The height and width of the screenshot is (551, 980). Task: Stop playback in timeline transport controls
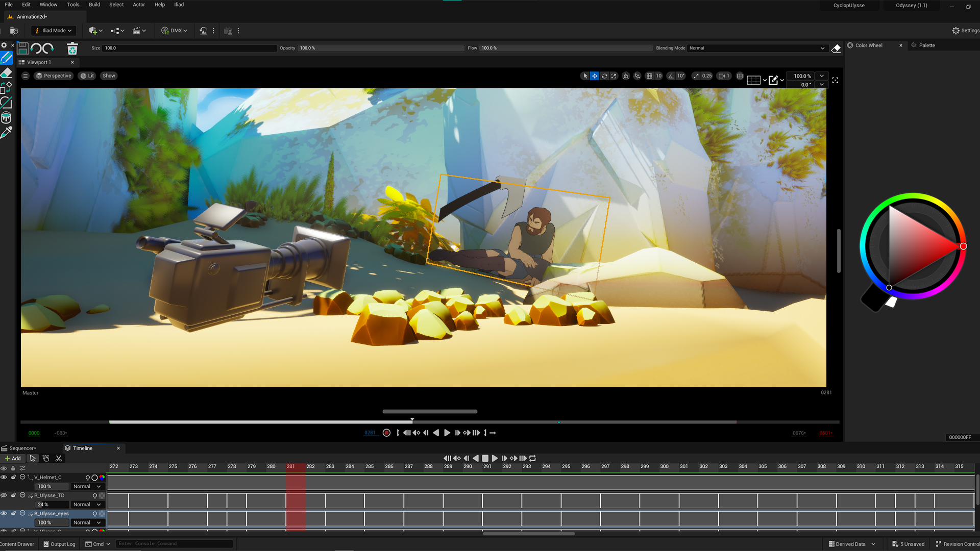pyautogui.click(x=485, y=459)
